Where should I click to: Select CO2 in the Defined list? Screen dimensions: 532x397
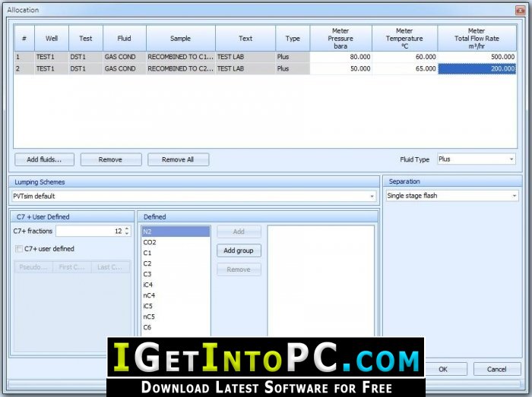[176, 242]
